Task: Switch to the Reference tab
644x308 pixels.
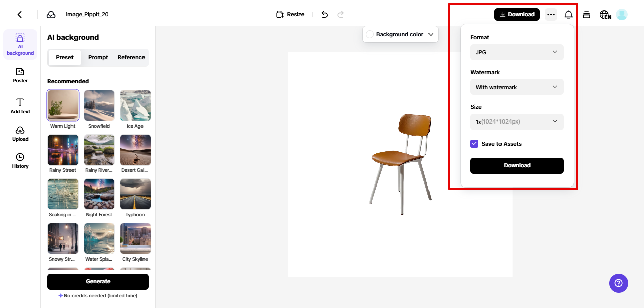Action: pos(131,57)
